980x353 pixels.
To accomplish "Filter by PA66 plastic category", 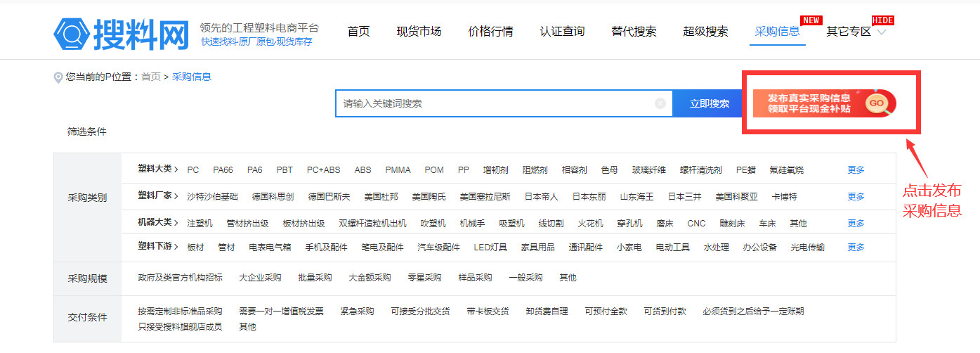I will click(223, 169).
